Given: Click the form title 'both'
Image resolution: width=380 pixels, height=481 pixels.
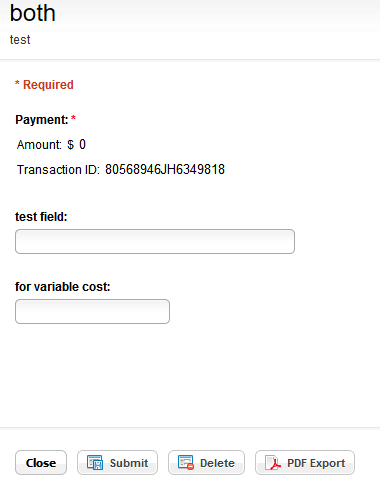Looking at the screenshot, I should 33,13.
